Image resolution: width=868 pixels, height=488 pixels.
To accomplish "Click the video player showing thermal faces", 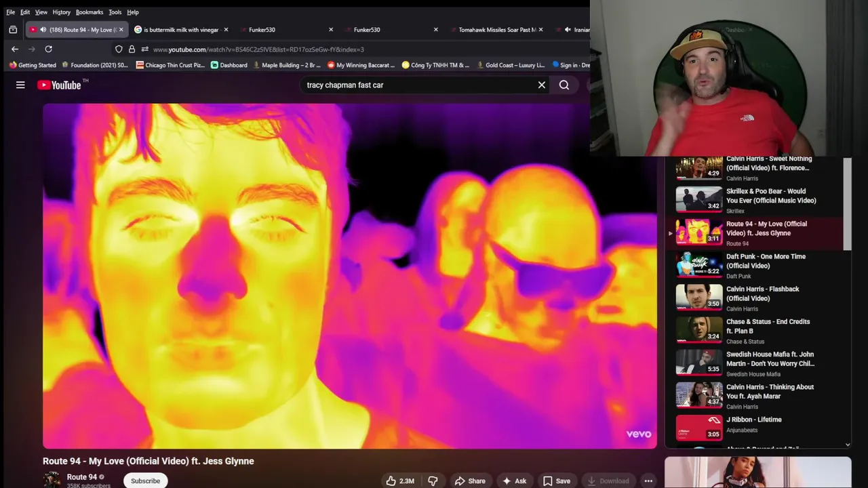I will 350,276.
